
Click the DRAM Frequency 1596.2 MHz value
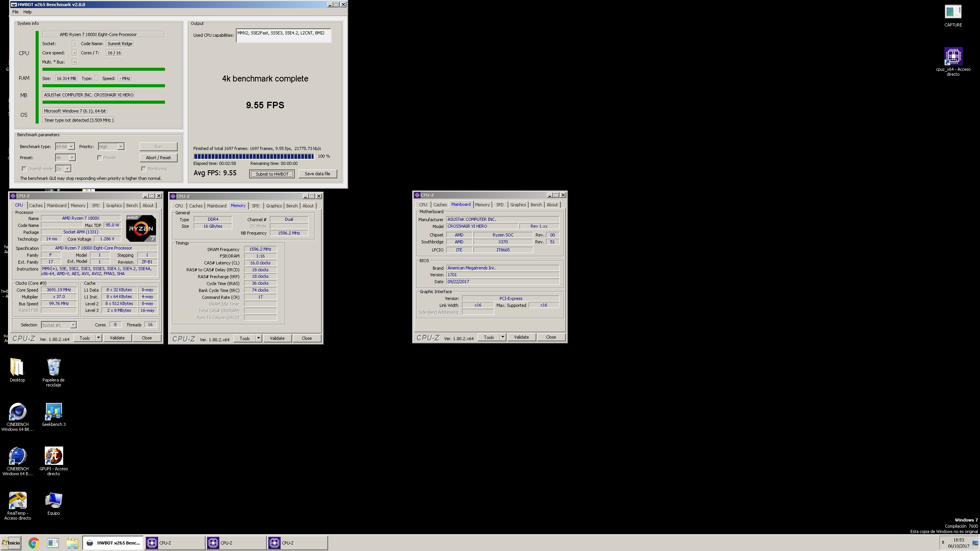click(260, 249)
